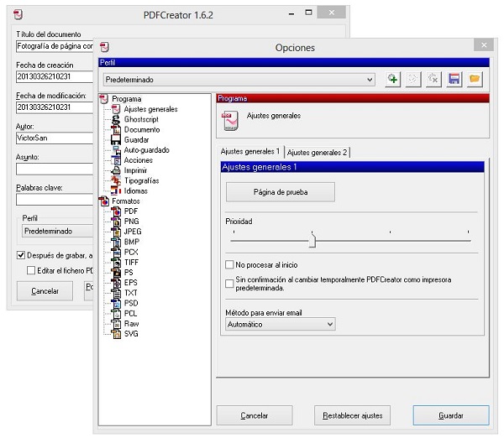Click the save profile floppy disk icon
This screenshot has height=438, width=504.
click(454, 79)
